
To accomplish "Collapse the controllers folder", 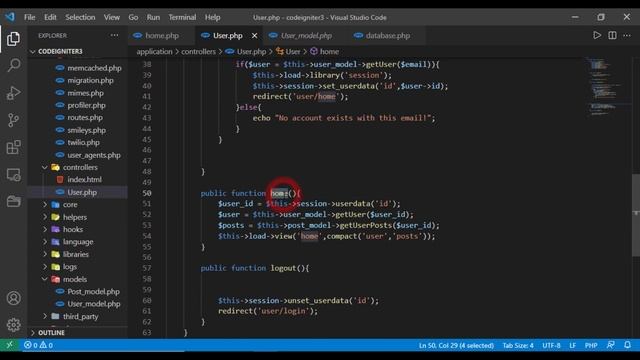I will click(x=80, y=167).
